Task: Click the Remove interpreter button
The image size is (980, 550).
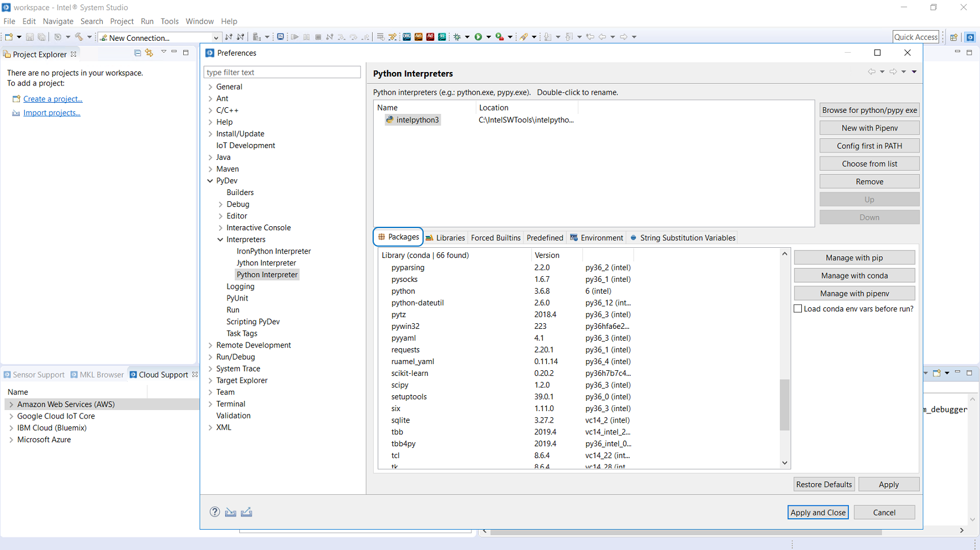Action: 869,181
